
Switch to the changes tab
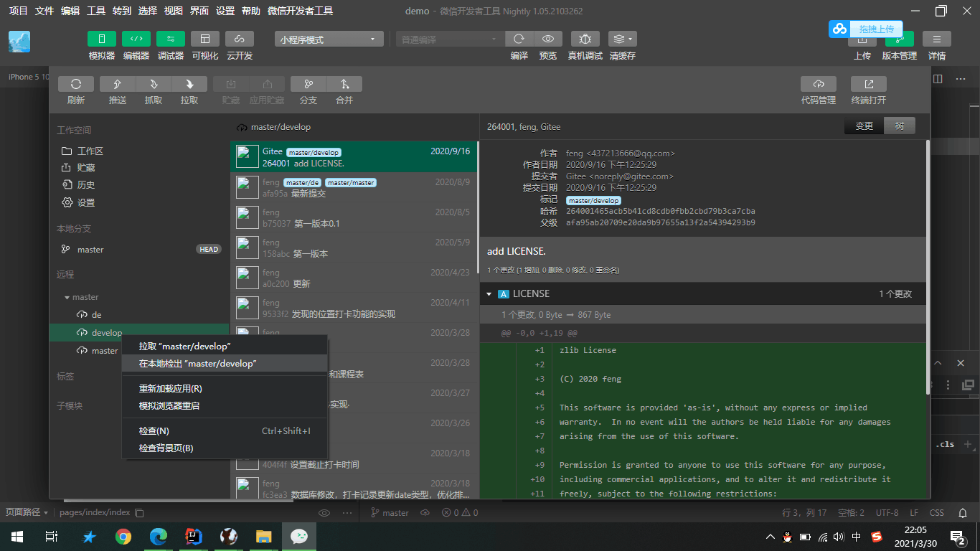click(x=864, y=126)
